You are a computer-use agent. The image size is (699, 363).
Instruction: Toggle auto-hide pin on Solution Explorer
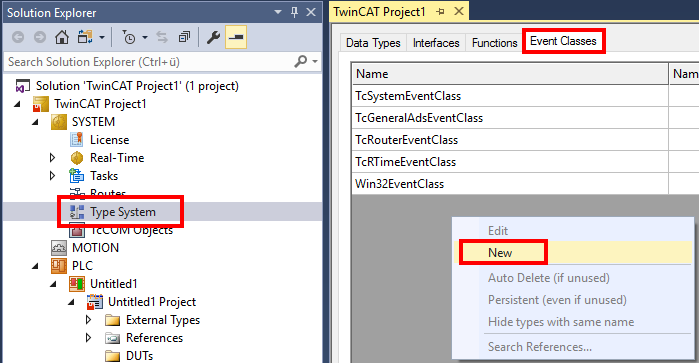pyautogui.click(x=294, y=12)
